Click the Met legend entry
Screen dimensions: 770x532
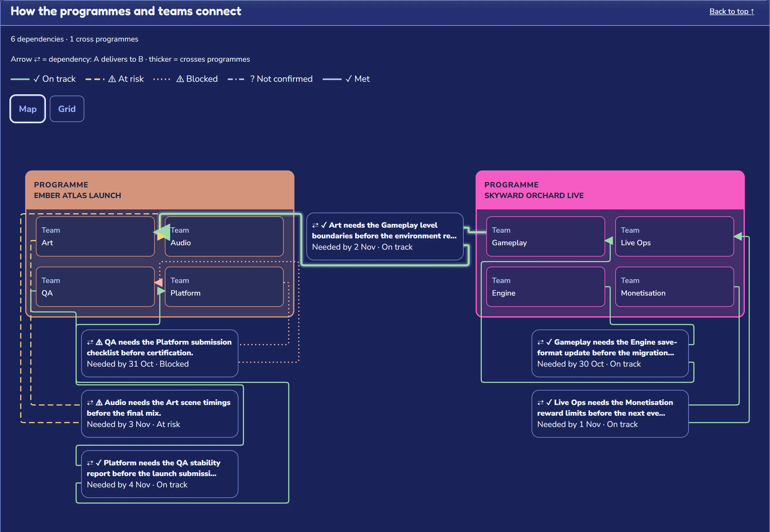[x=347, y=79]
